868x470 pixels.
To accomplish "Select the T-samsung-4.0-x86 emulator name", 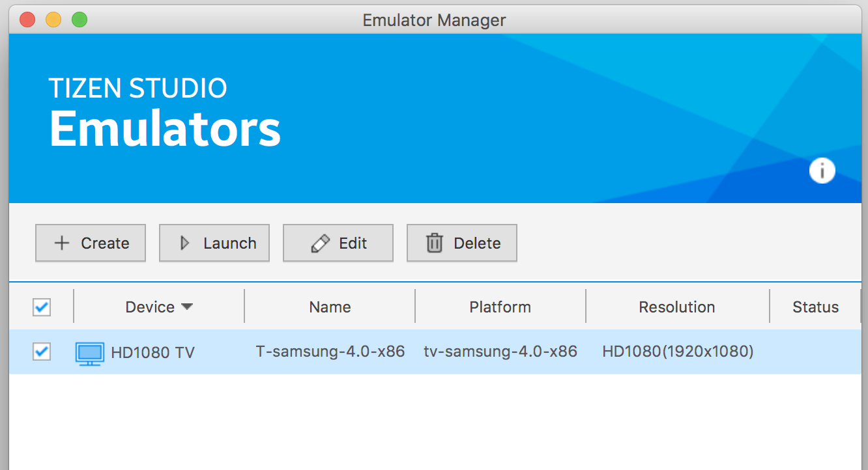I will click(x=330, y=352).
